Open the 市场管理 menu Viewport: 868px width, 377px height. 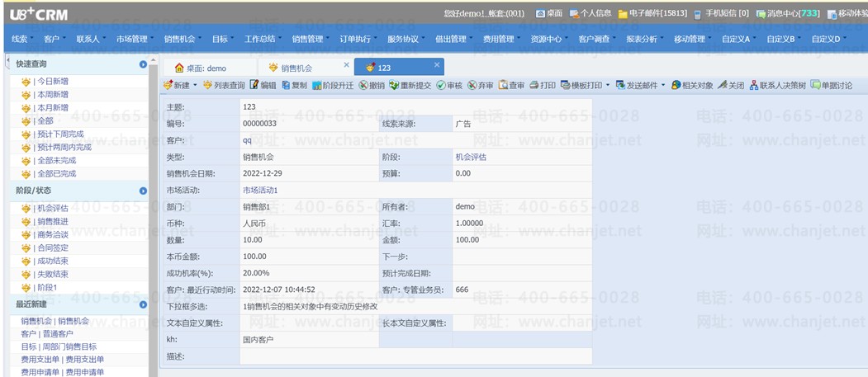click(135, 40)
